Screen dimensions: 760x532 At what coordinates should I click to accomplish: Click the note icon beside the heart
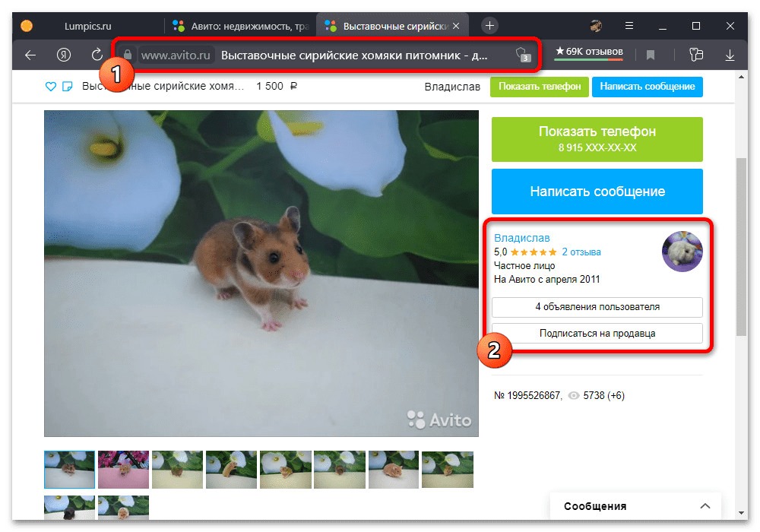coord(67,87)
